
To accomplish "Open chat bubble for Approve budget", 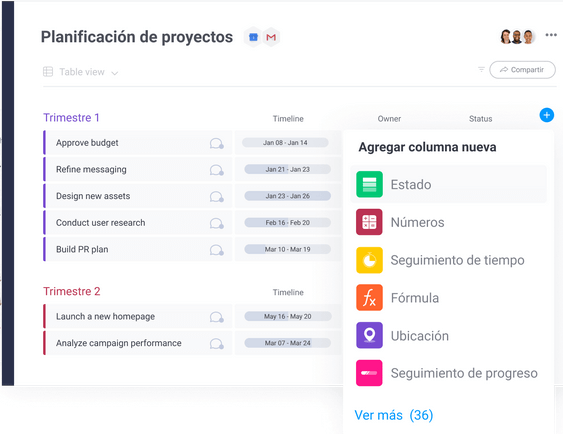I will tap(217, 143).
